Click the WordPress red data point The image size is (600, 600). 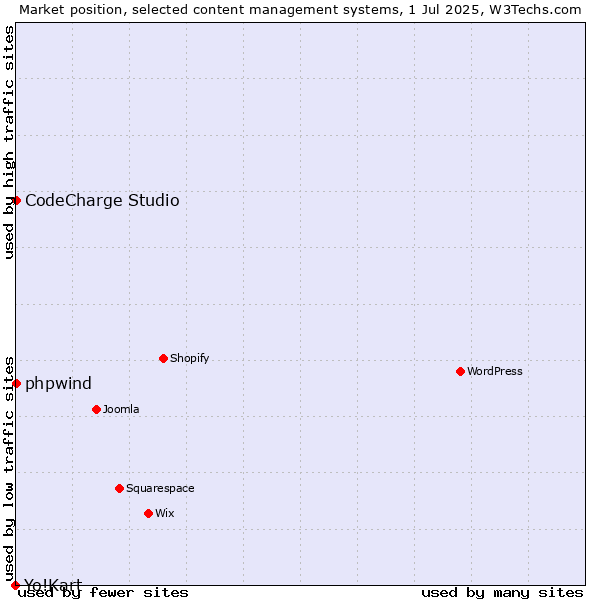coord(460,371)
